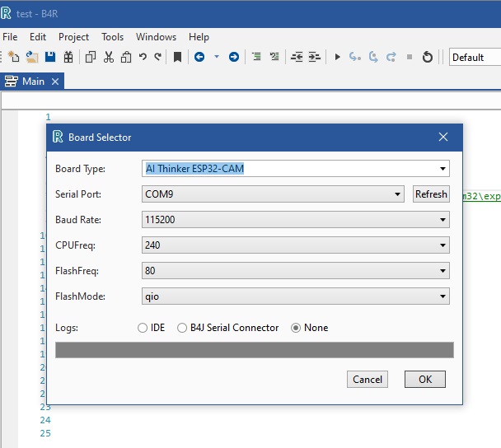Select the None logs radio button
Image resolution: width=501 pixels, height=448 pixels.
(296, 328)
